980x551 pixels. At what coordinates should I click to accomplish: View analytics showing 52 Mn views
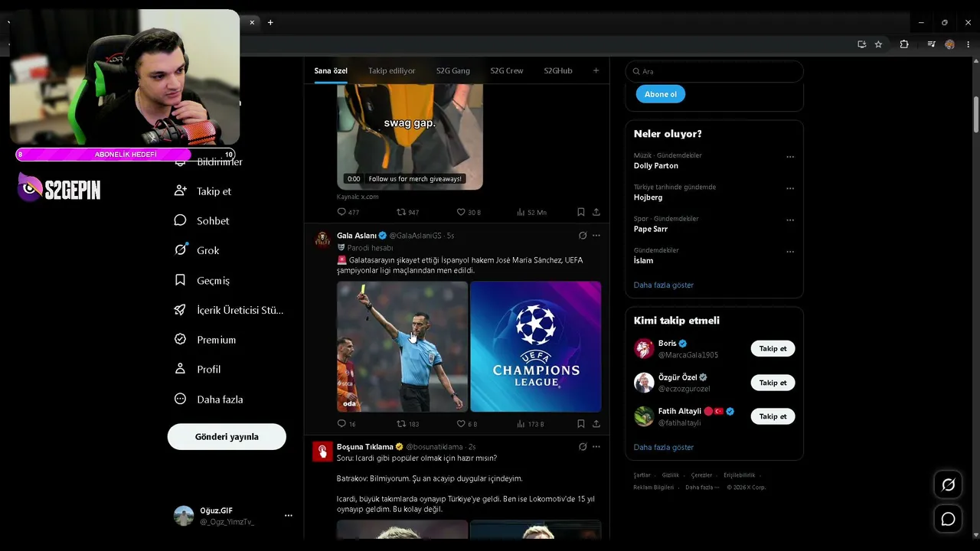tap(531, 212)
